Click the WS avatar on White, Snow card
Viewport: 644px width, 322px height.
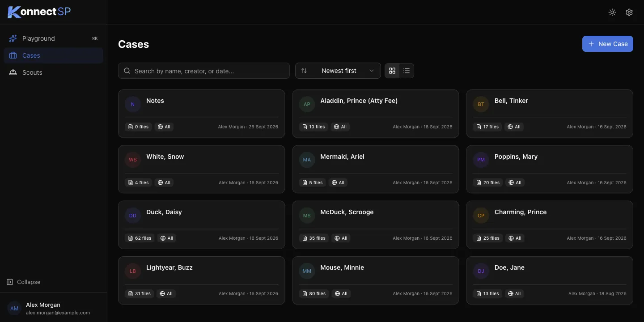pos(133,160)
